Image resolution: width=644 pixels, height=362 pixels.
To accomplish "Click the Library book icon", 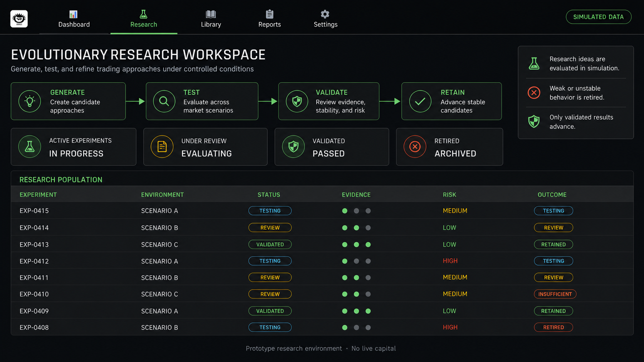I will [211, 14].
